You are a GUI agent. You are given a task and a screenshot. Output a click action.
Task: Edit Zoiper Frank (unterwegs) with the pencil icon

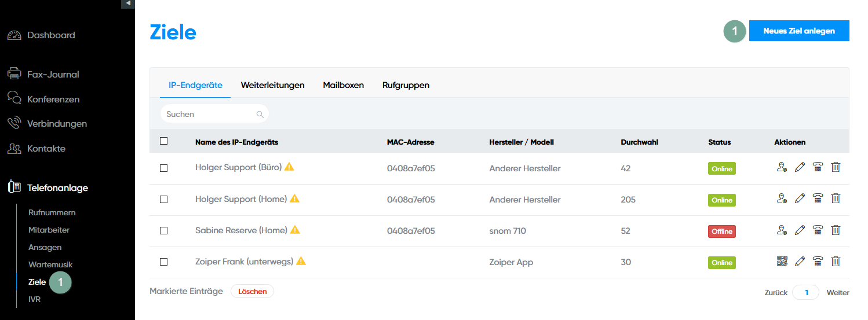tap(800, 261)
